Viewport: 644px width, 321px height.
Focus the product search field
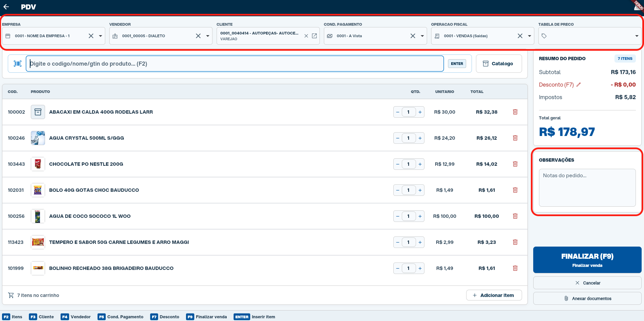coord(235,64)
